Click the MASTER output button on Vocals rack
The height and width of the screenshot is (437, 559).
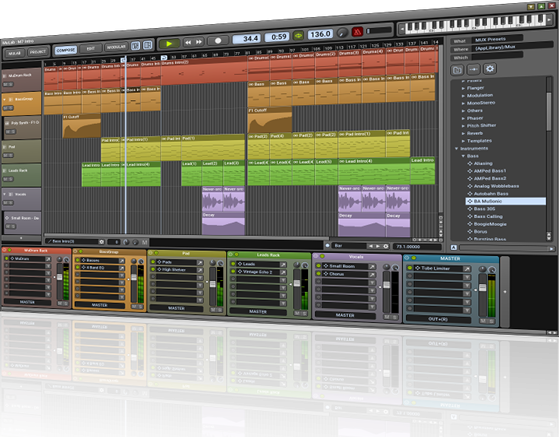(x=345, y=315)
